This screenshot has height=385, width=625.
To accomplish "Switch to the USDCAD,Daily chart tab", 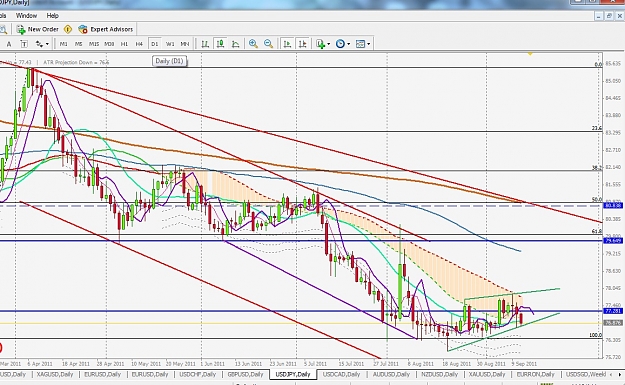I will pos(341,375).
